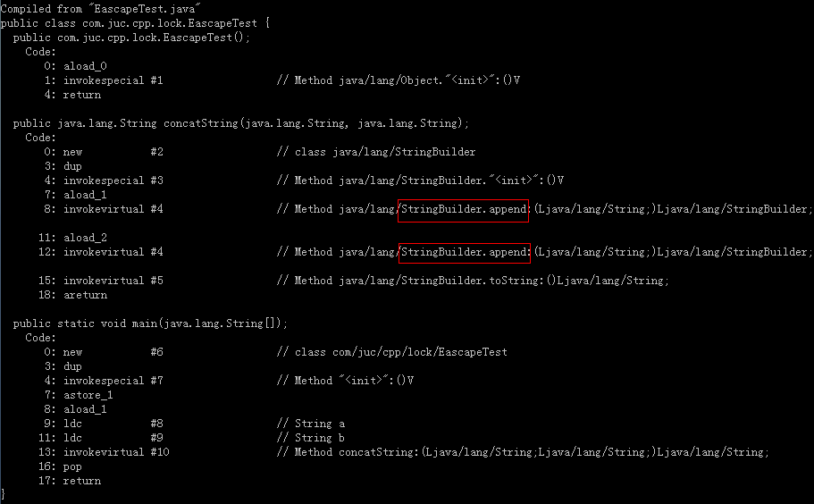Click the concatString method signature line
Viewport: 814px width, 504px height.
point(241,123)
